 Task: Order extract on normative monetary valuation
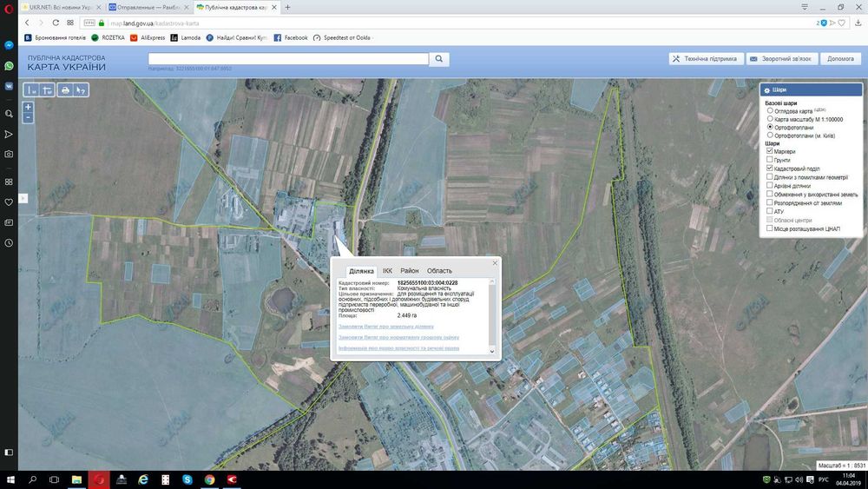point(398,337)
